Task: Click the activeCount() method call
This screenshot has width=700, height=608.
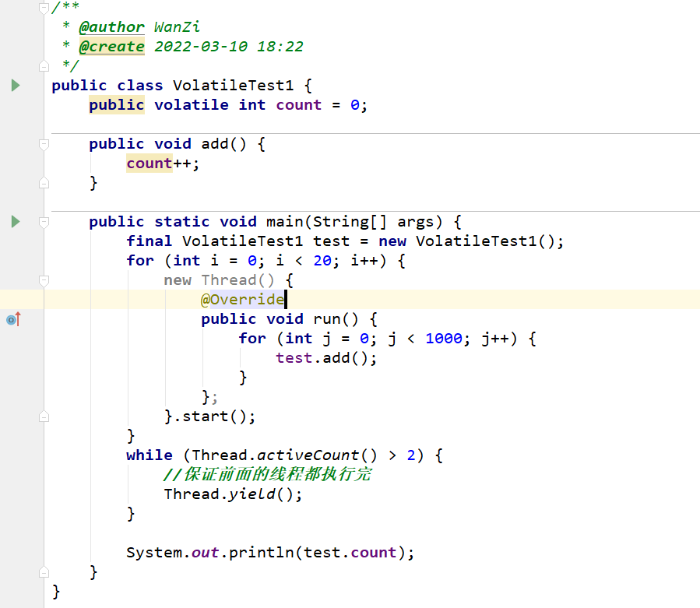Action: (317, 455)
